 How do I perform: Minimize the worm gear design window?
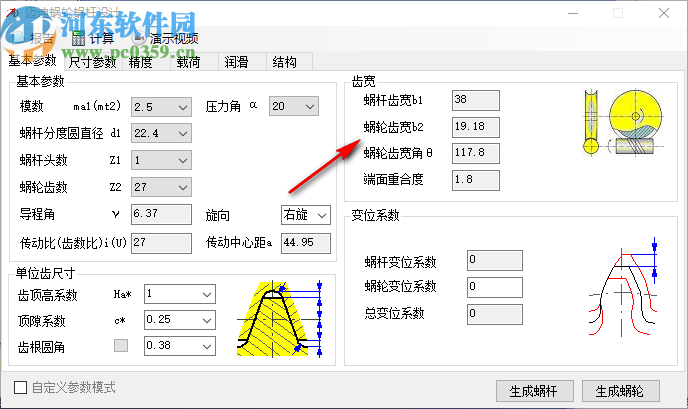(573, 13)
